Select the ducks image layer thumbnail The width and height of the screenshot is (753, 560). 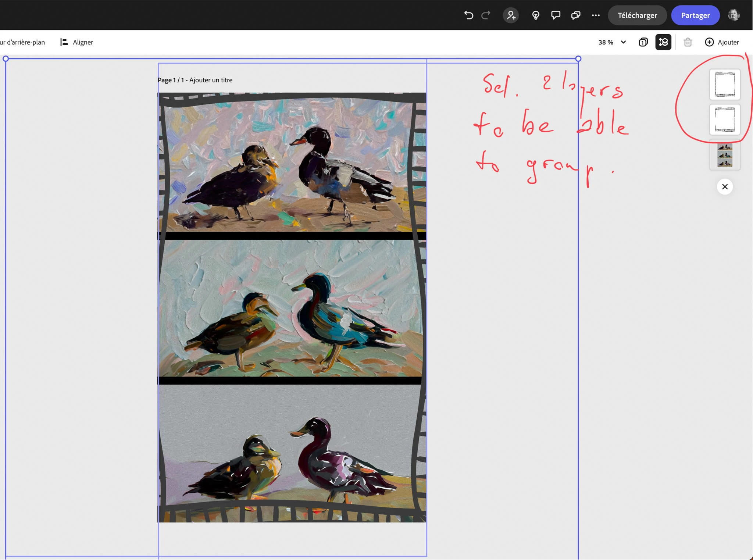pos(724,155)
